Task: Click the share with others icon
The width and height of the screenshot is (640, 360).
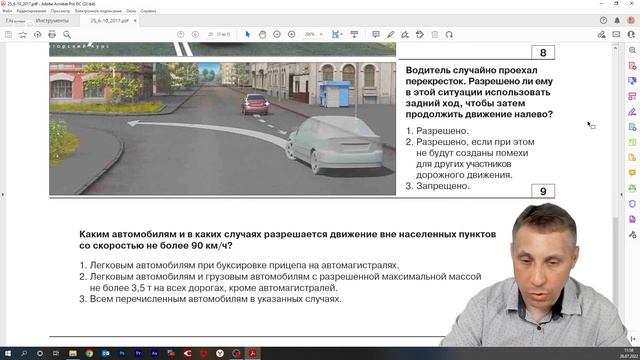Action: click(x=631, y=35)
